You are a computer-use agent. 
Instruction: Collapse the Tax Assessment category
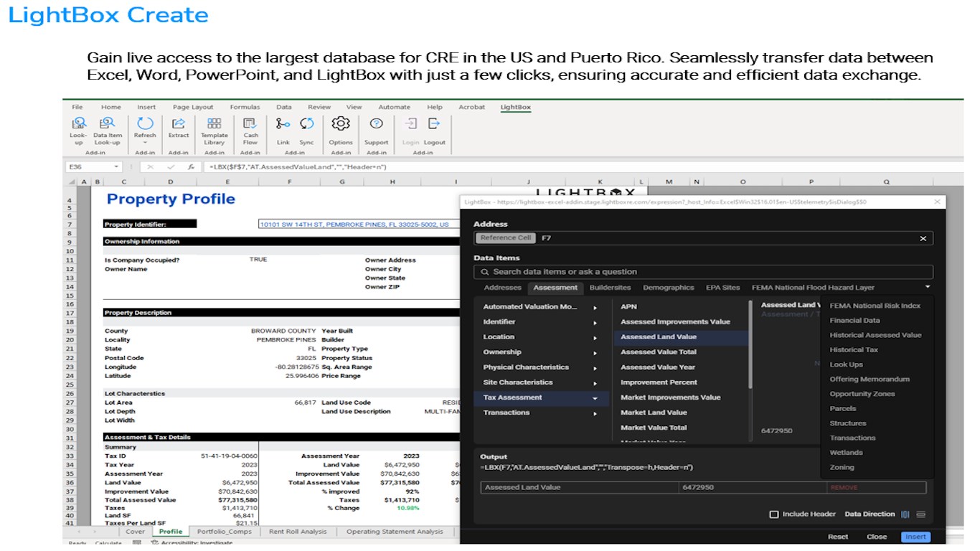tap(595, 398)
